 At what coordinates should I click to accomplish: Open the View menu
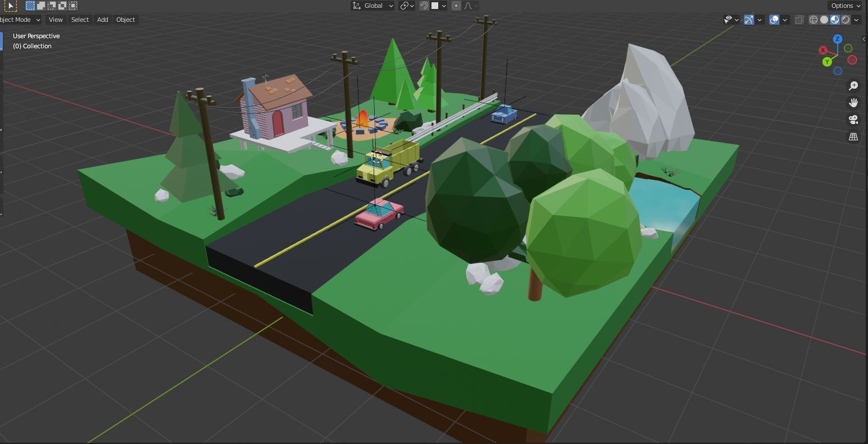pos(56,20)
